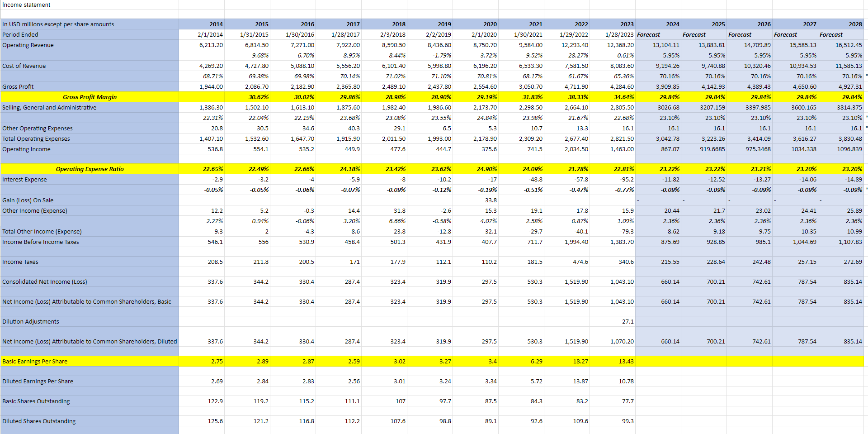Image resolution: width=868 pixels, height=434 pixels.
Task: Click the 'Interest Expense' row label
Action: [x=90, y=180]
